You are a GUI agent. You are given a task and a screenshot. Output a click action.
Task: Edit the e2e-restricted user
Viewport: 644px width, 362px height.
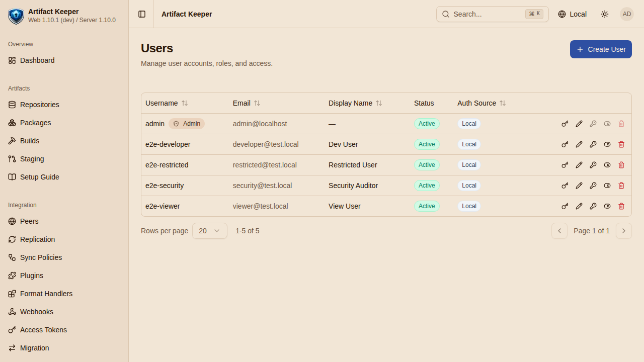click(x=579, y=165)
